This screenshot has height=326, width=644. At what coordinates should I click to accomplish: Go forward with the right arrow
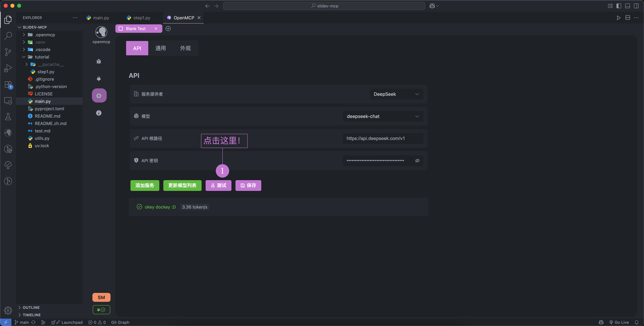pyautogui.click(x=216, y=6)
